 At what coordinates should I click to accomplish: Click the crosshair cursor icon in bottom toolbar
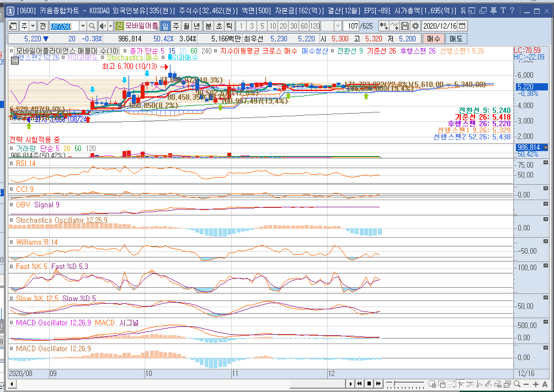pyautogui.click(x=460, y=384)
